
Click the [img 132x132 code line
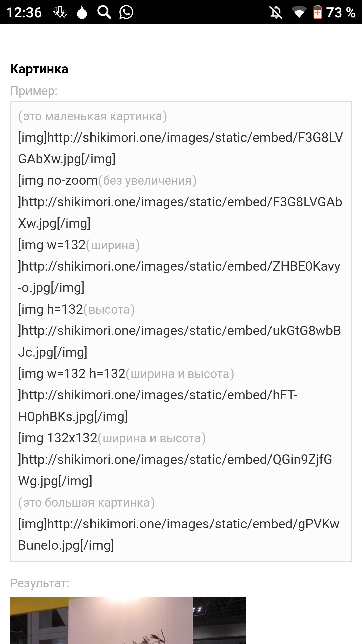tap(58, 438)
